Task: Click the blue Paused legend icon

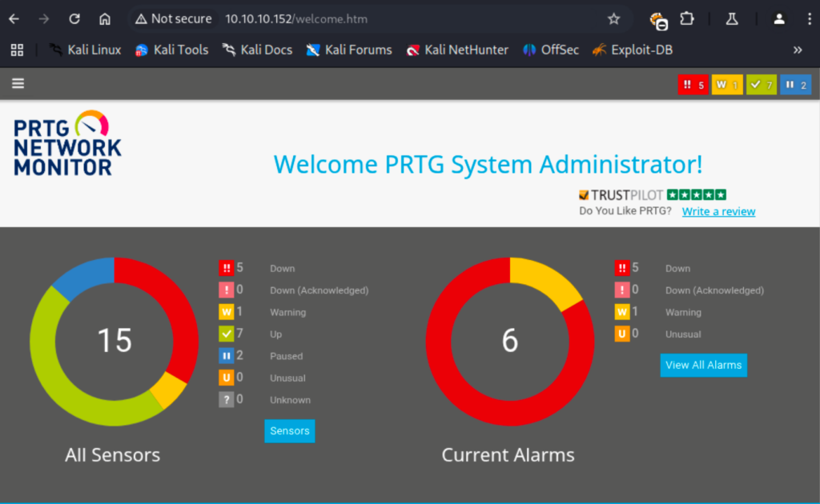Action: (x=226, y=356)
